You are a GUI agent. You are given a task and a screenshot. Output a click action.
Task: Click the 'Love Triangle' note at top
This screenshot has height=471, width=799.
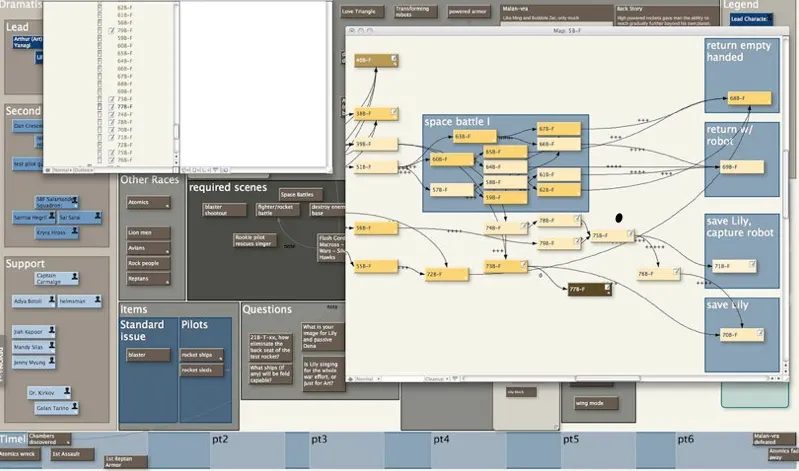[x=362, y=11]
